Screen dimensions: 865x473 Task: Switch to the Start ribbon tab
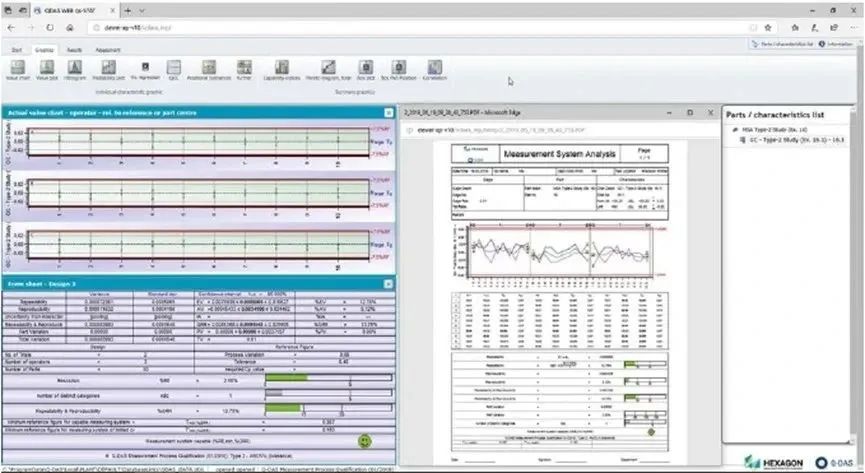[x=17, y=47]
